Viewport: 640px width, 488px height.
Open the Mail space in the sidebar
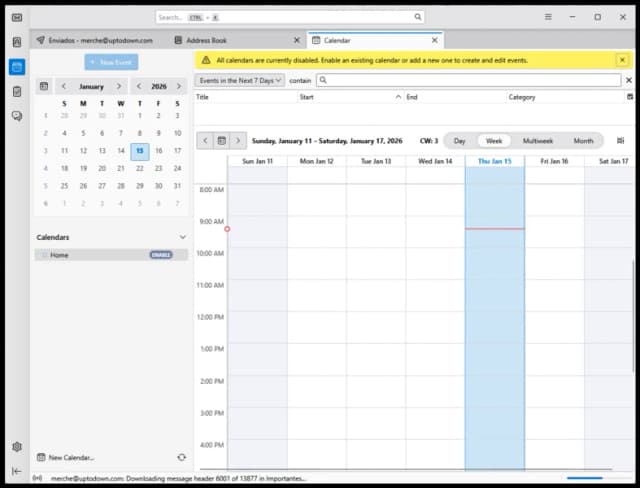click(x=17, y=18)
